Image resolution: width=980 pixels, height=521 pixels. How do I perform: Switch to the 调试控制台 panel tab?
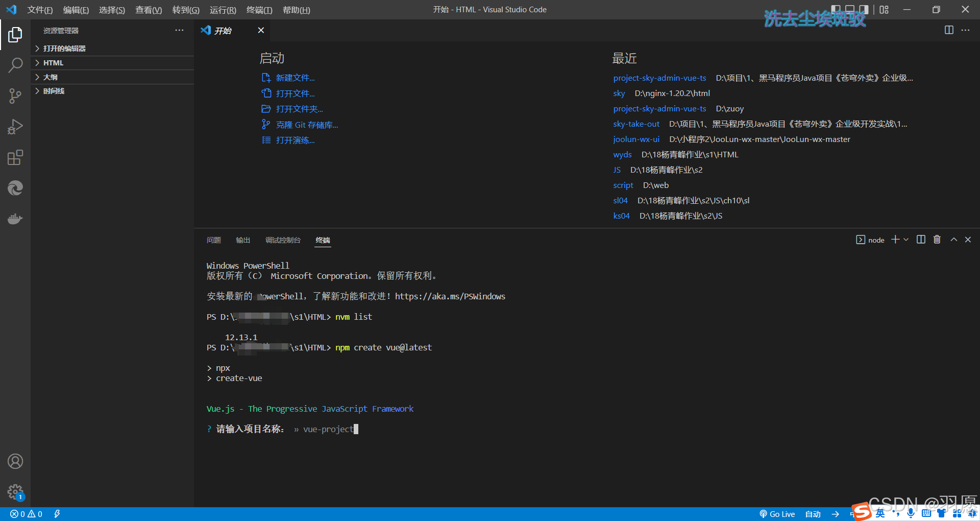tap(283, 240)
